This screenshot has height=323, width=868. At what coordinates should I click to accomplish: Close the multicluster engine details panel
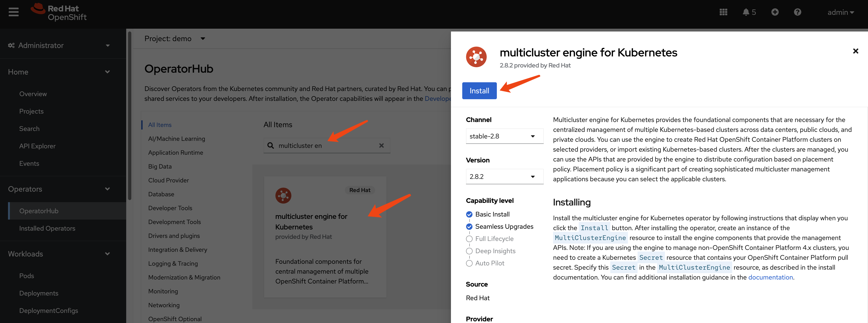tap(855, 51)
